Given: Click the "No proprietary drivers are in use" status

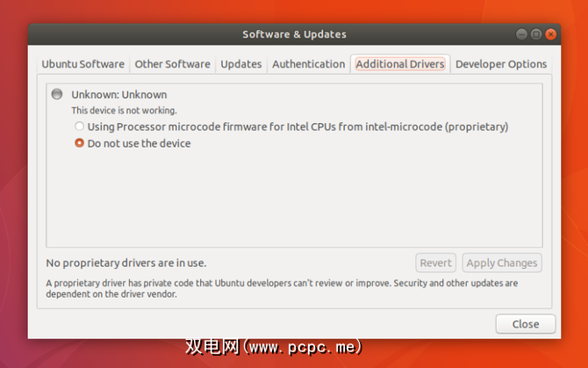Looking at the screenshot, I should coord(125,263).
